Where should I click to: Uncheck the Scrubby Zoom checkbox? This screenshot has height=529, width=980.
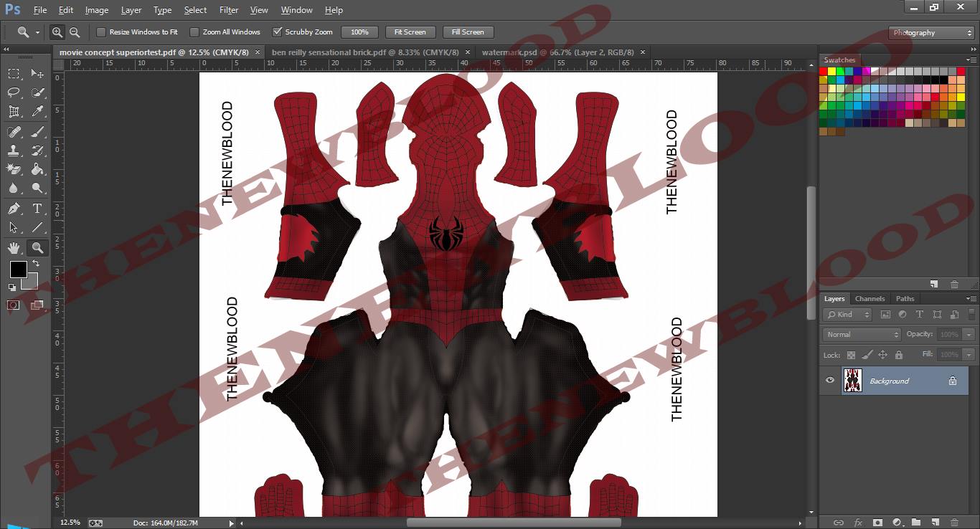277,32
